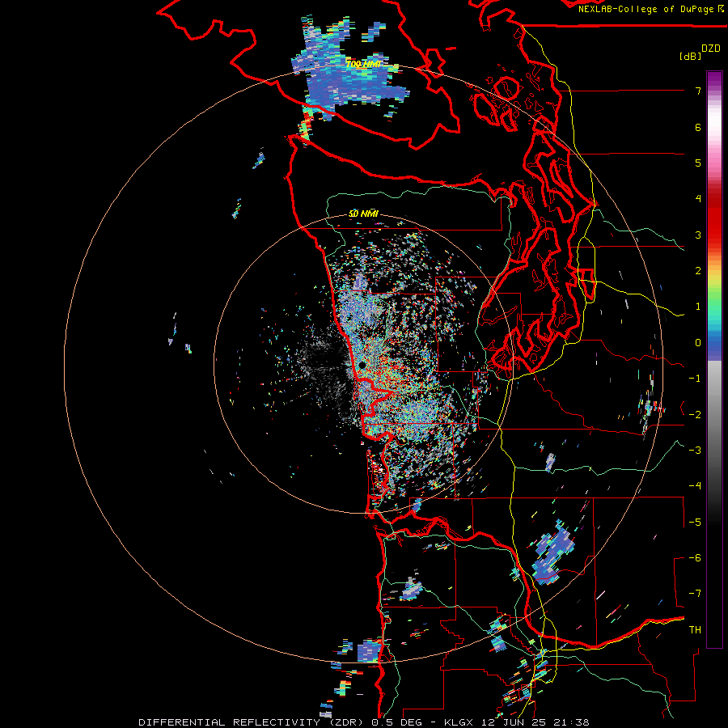Screen dimensions: 728x728
Task: Click the -5 dB tick label
Action: click(695, 522)
